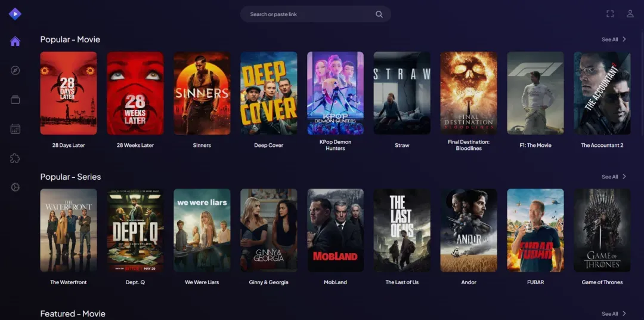See all Popular Movie titles
The width and height of the screenshot is (644, 320).
(614, 39)
